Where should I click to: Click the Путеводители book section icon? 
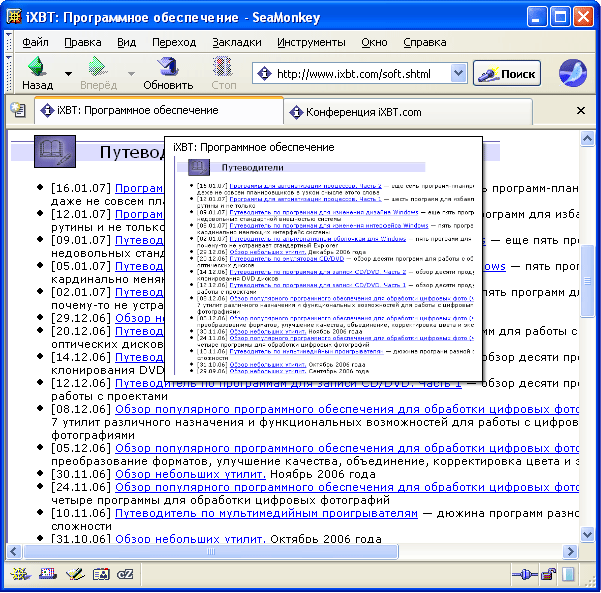(55, 151)
